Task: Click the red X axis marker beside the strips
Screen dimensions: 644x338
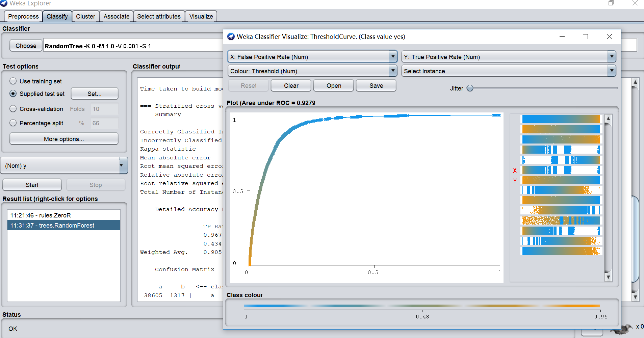Action: [x=515, y=171]
